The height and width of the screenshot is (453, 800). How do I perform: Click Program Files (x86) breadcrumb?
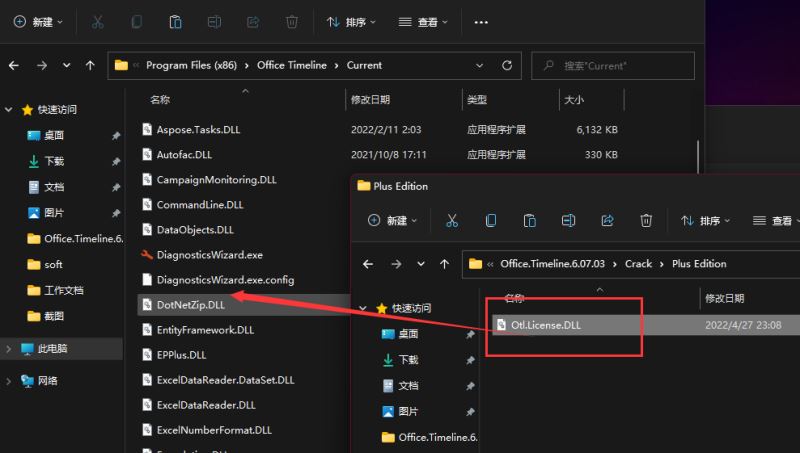pyautogui.click(x=191, y=65)
